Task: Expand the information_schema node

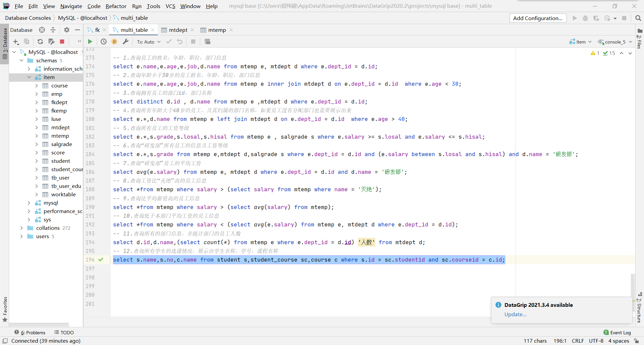Action: click(x=29, y=69)
